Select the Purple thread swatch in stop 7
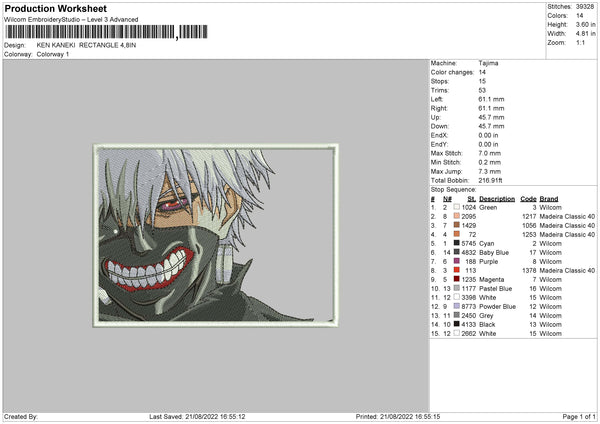The image size is (600, 424). [x=457, y=261]
